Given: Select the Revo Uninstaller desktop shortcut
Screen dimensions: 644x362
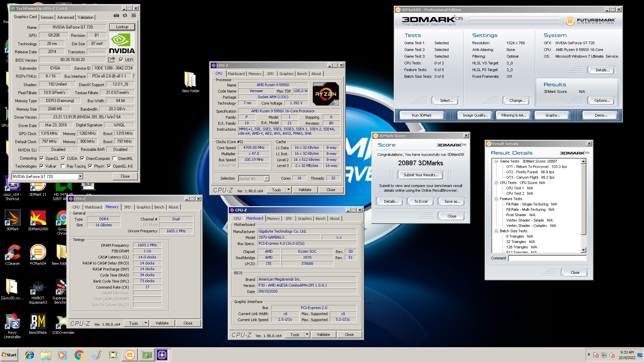Looking at the screenshot, I should click(12, 326).
